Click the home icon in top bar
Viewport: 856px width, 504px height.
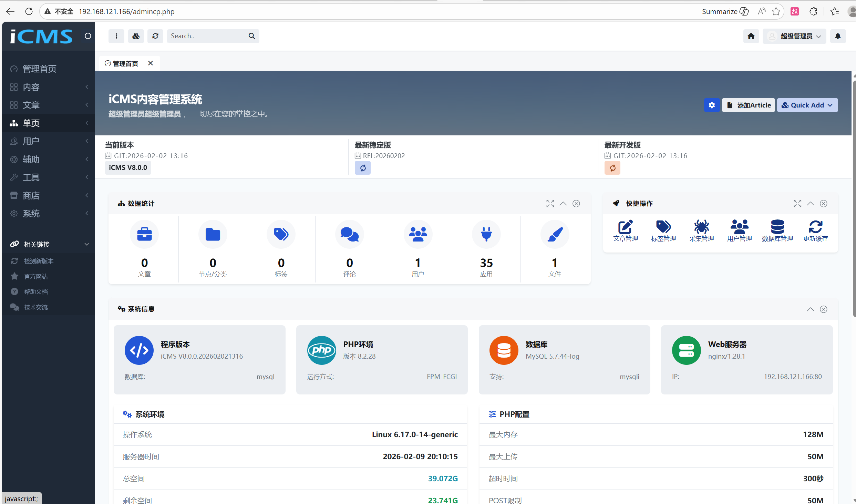751,36
